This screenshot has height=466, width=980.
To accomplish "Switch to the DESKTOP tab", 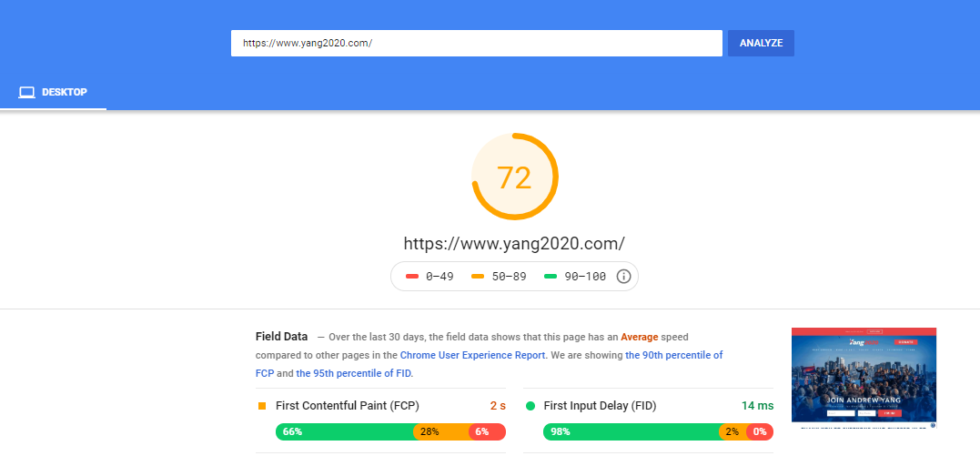I will tap(53, 93).
